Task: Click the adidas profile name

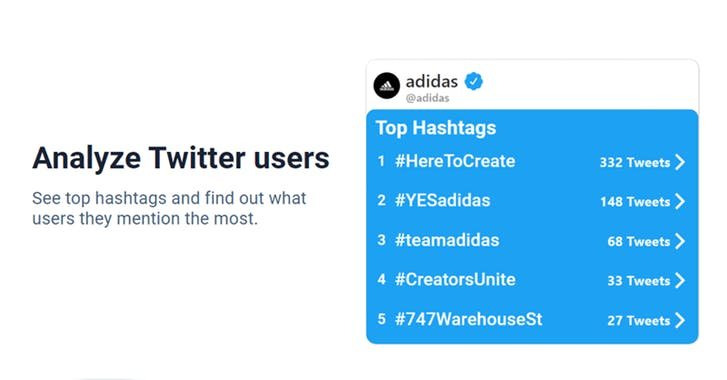Action: 432,82
